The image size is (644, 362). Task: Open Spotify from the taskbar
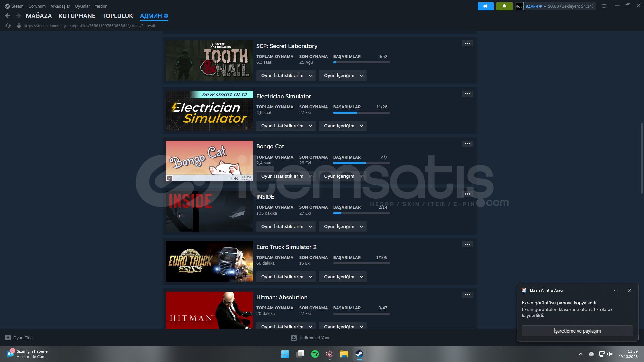(315, 354)
